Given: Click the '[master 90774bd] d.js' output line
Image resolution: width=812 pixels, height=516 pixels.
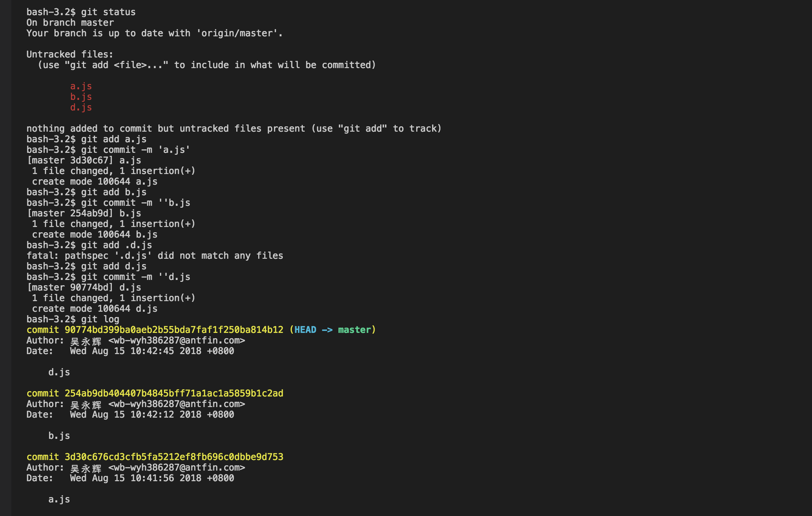Looking at the screenshot, I should pyautogui.click(x=84, y=288).
